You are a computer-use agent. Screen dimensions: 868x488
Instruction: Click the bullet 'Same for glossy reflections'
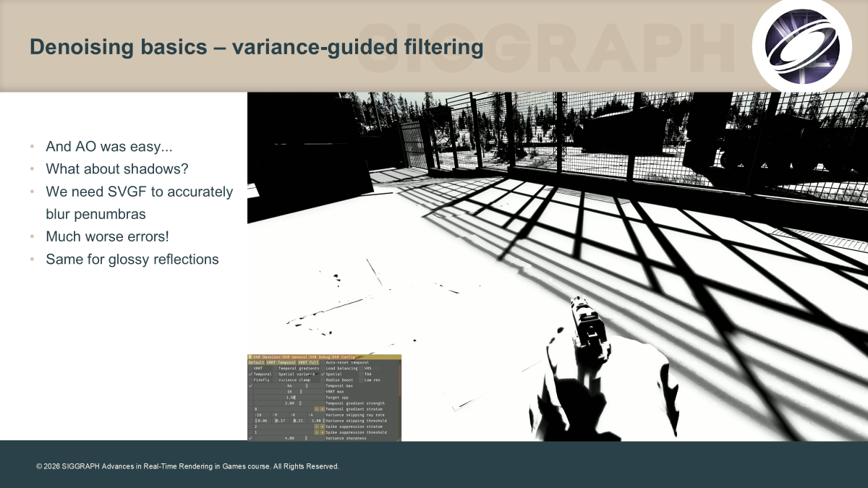pyautogui.click(x=132, y=259)
